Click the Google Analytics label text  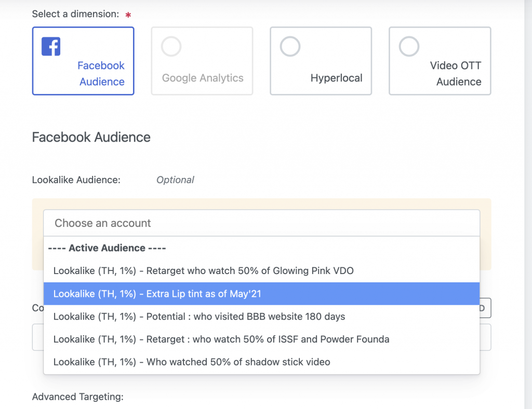click(x=203, y=78)
